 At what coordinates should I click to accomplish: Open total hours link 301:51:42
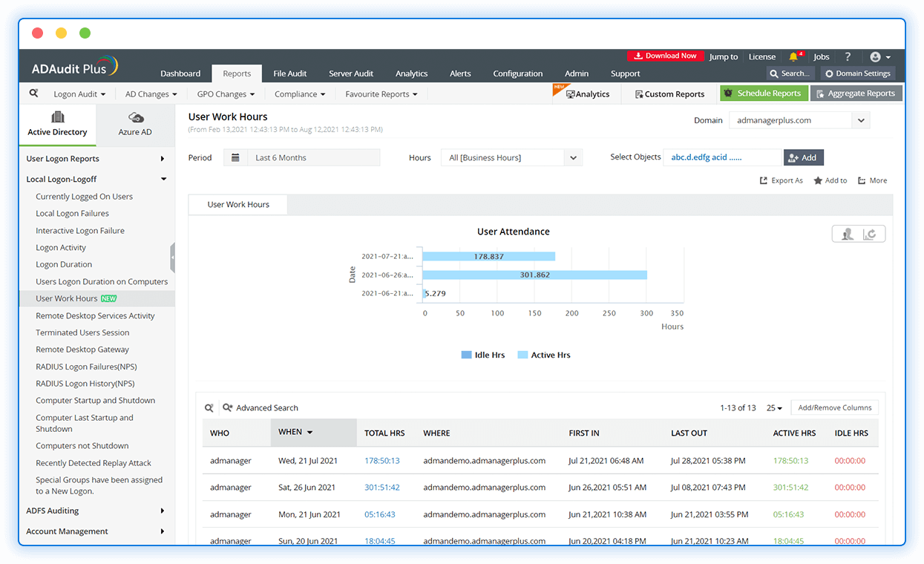click(382, 488)
